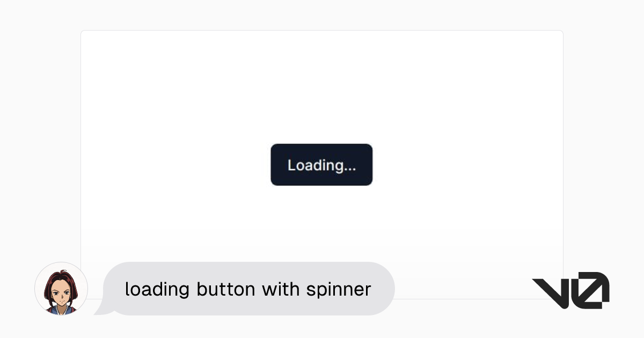
Task: Click the Loading... button label text
Action: 321,165
